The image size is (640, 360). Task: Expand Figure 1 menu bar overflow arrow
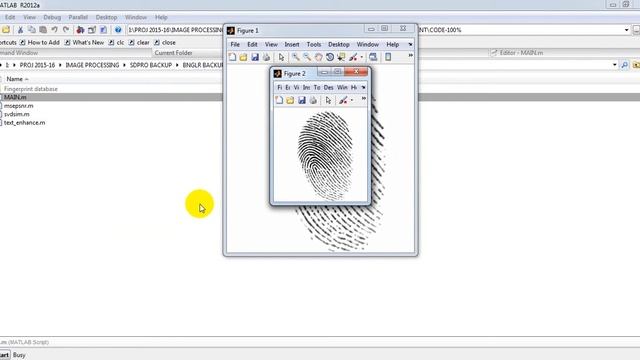pos(410,44)
